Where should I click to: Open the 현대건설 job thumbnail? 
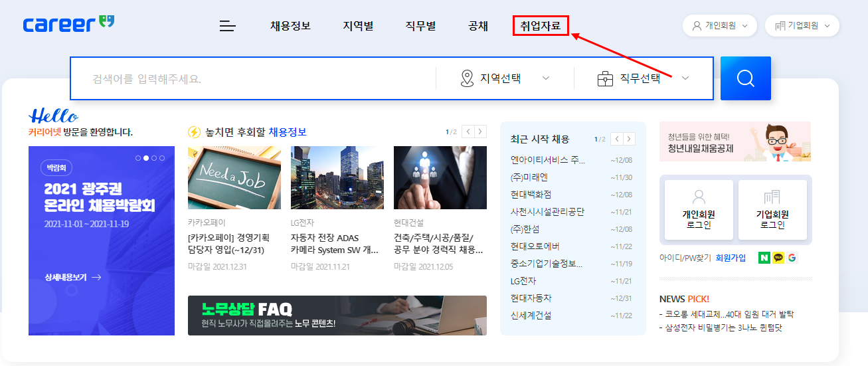click(x=440, y=178)
